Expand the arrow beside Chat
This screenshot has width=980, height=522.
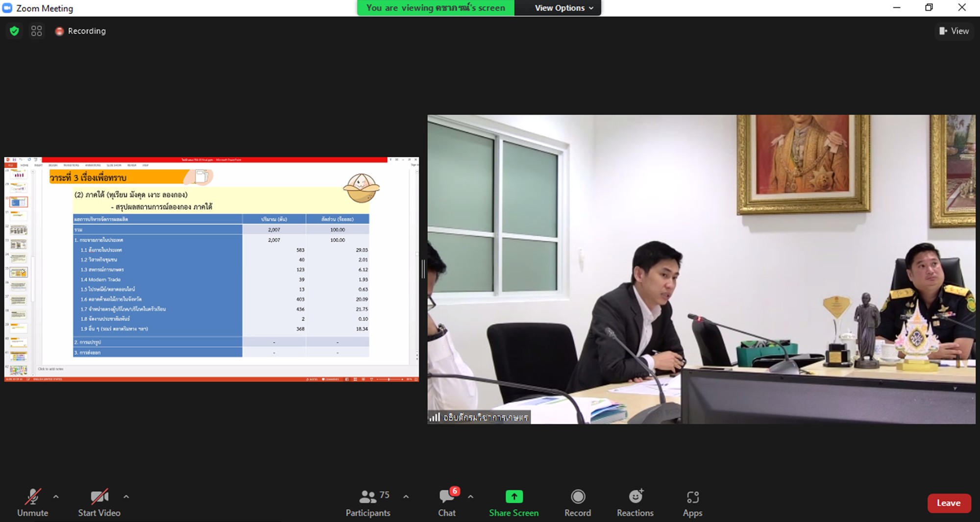tap(470, 497)
